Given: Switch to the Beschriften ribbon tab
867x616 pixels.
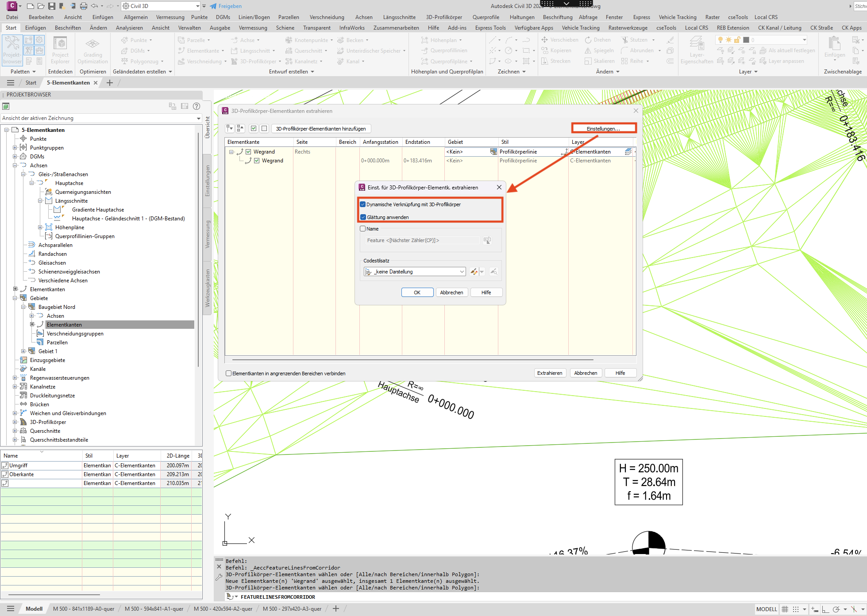Looking at the screenshot, I should 68,28.
